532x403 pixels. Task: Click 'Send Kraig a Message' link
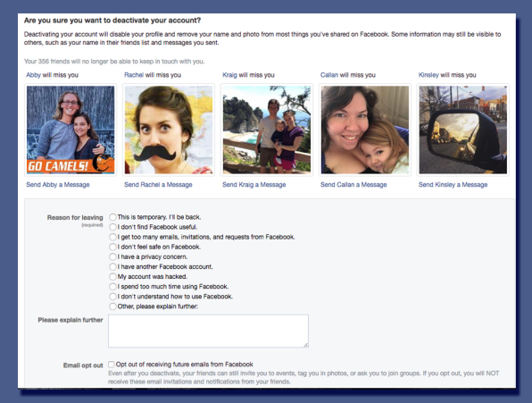[254, 185]
